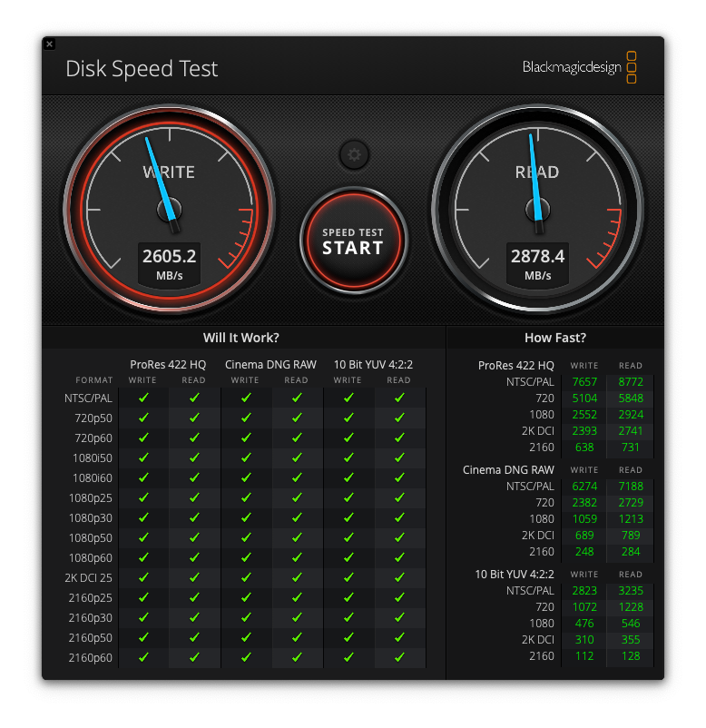Click the 1080i50 ProRes 422 HQ write checkmark

pos(143,457)
